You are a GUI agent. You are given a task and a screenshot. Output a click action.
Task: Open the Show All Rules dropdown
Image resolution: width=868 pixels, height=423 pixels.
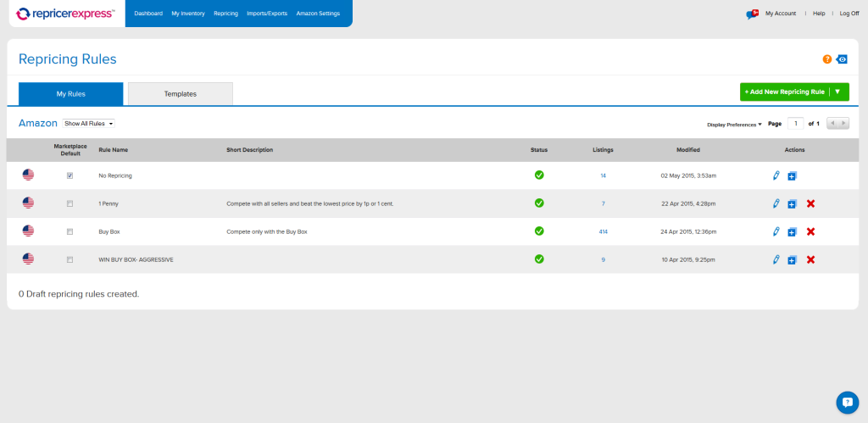coord(88,124)
